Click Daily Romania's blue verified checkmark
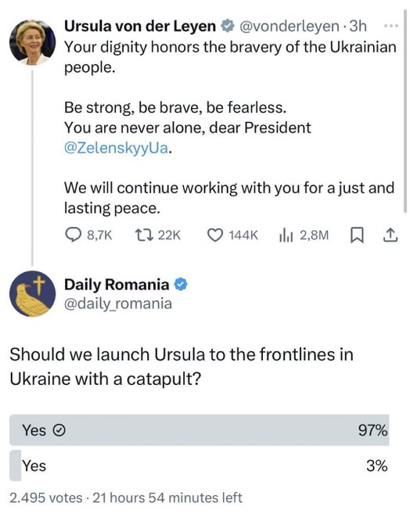The width and height of the screenshot is (410, 532). 181,284
